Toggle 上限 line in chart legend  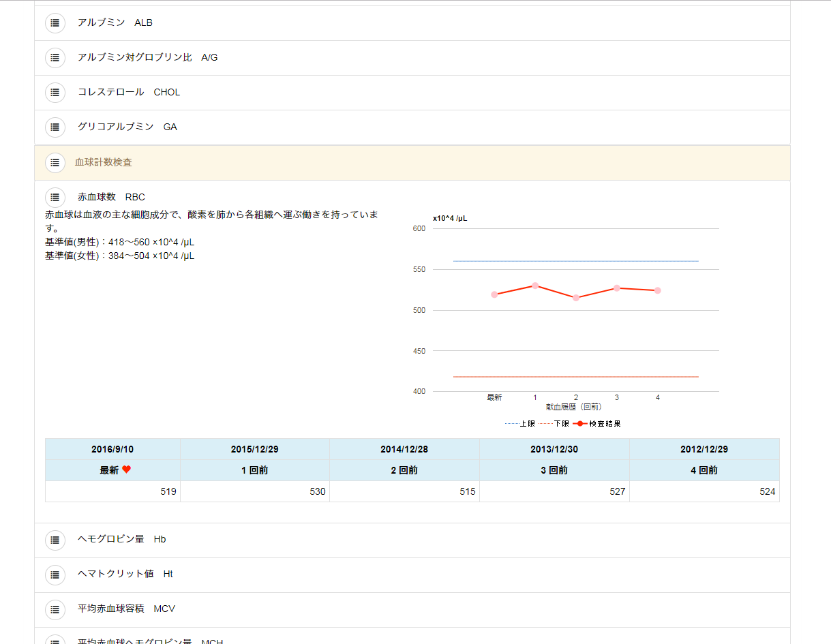tap(520, 424)
